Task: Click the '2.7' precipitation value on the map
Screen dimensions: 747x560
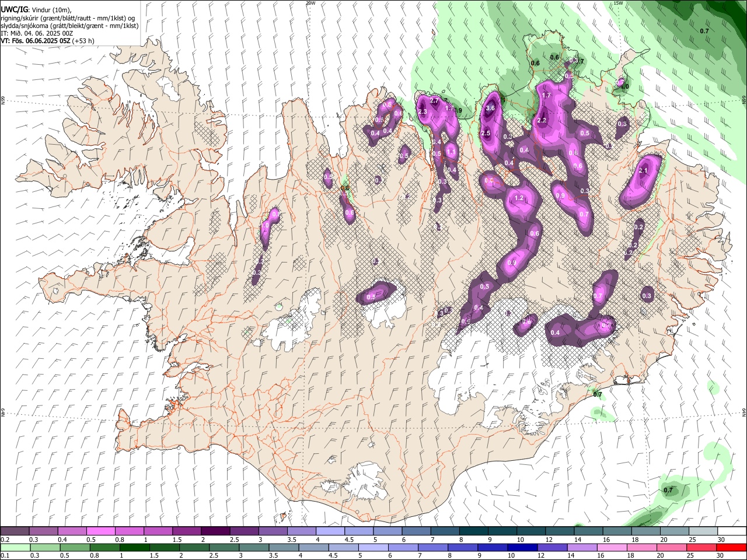Action: pos(434,101)
